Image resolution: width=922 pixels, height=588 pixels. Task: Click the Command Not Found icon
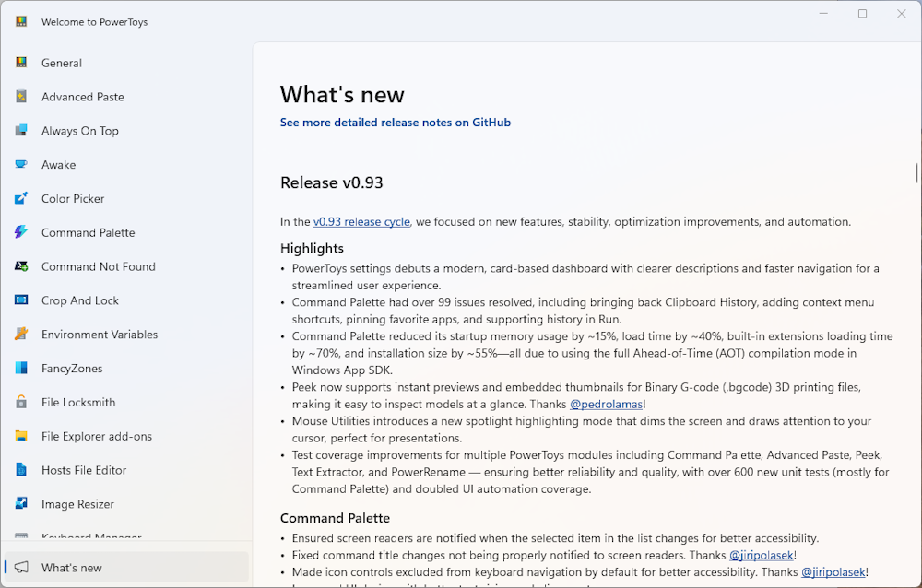21,266
